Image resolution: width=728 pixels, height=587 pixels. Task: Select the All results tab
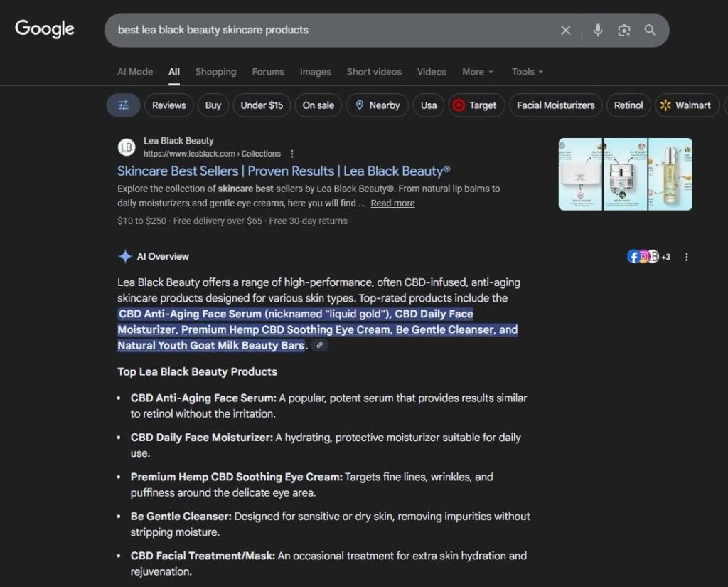174,72
